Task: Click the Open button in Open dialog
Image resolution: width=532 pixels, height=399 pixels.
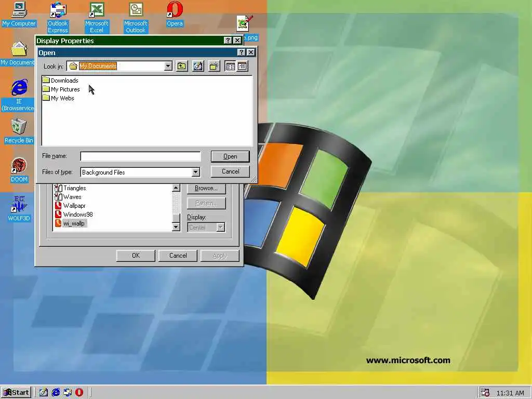Action: [230, 156]
